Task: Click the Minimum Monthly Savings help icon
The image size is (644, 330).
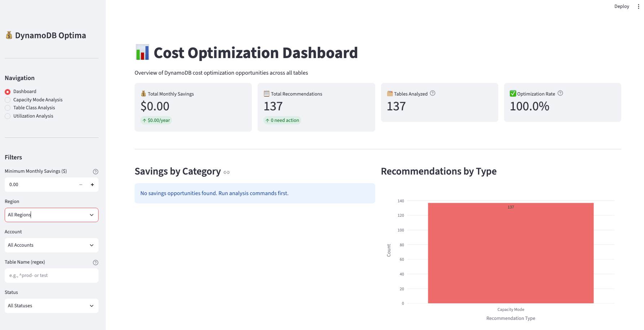Action: click(x=96, y=172)
